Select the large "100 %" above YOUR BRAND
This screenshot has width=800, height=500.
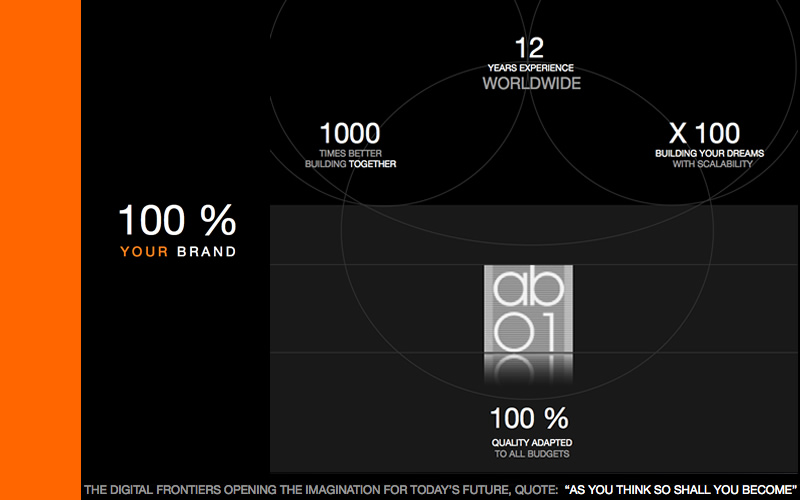pos(178,220)
